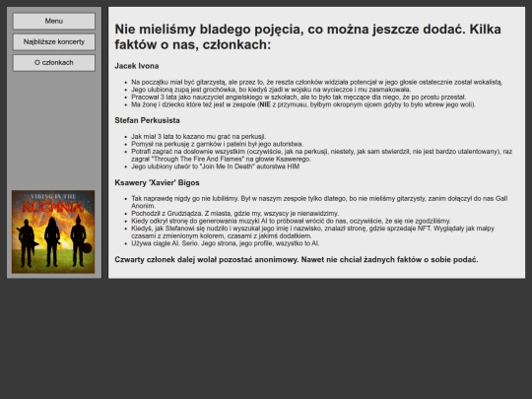Click the 'Through The Fire And Flames' line
The height and width of the screenshot is (399, 532).
[321, 155]
